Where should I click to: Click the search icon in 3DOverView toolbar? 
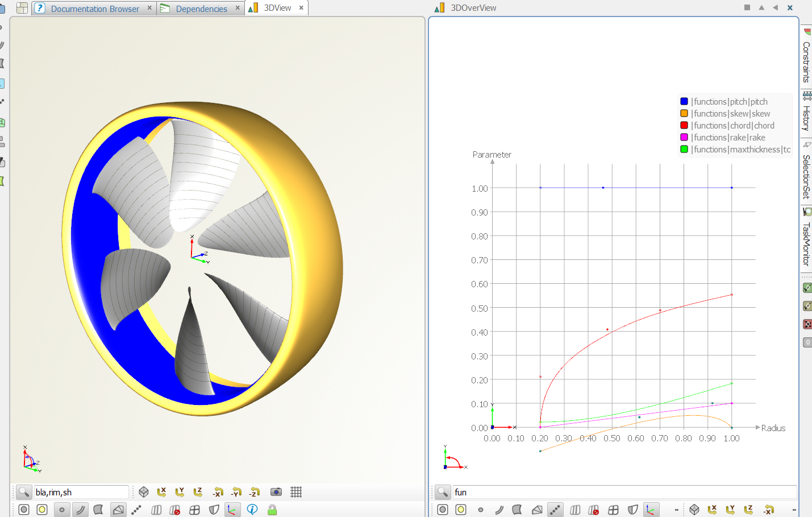tap(443, 492)
